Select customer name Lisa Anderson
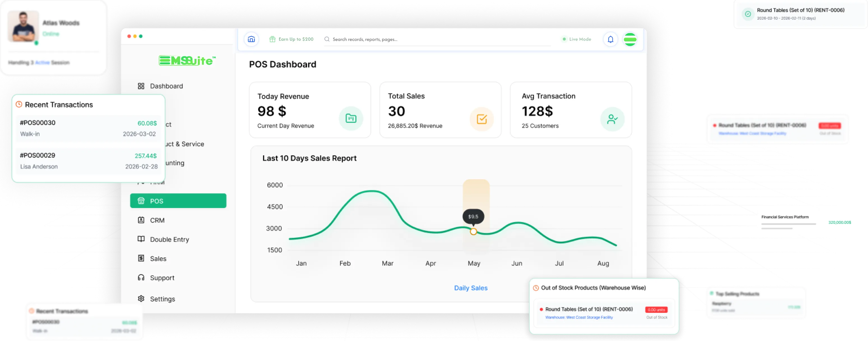This screenshot has width=868, height=341. (x=39, y=167)
